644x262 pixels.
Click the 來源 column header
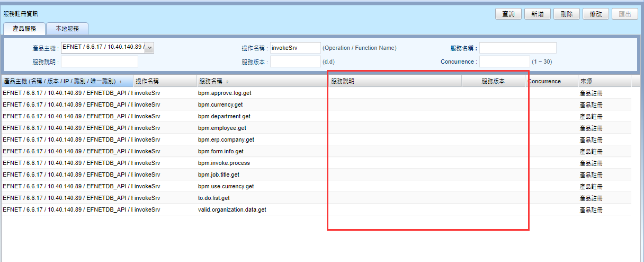tap(587, 81)
